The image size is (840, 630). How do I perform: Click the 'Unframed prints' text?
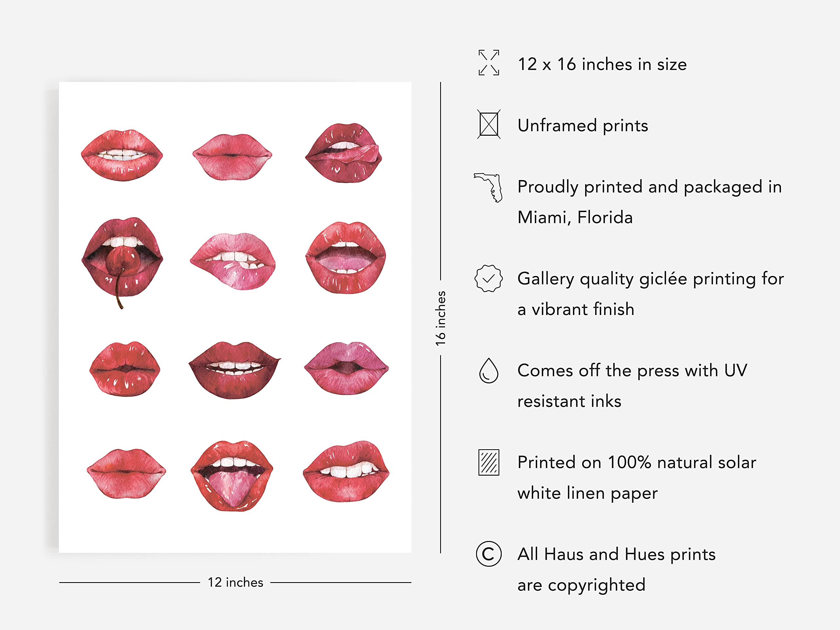582,125
